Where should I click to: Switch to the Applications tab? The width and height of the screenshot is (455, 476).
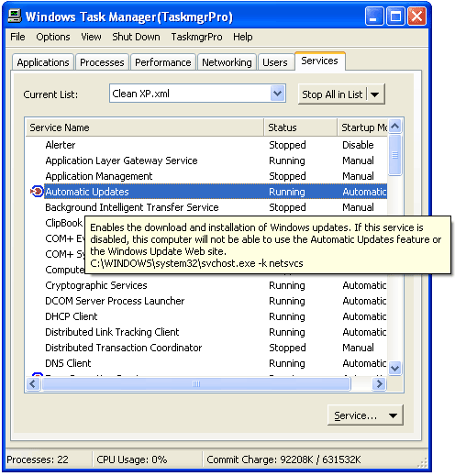[x=43, y=62]
